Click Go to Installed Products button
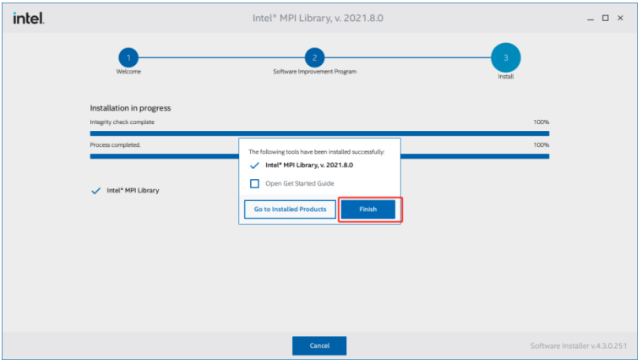 (290, 209)
